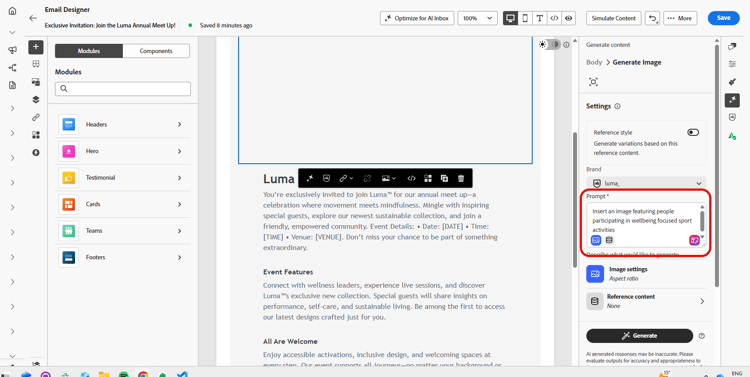Switch to the Modules tab

[x=89, y=51]
